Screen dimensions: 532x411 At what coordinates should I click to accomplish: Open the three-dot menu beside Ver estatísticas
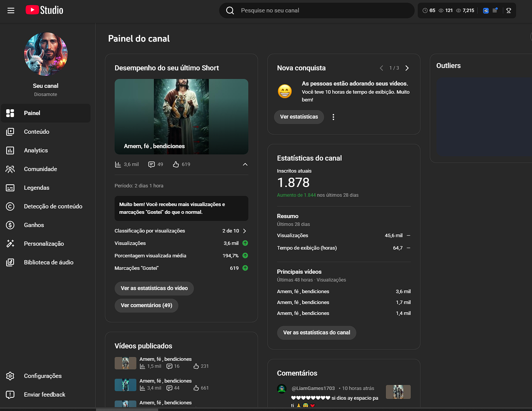pyautogui.click(x=333, y=117)
